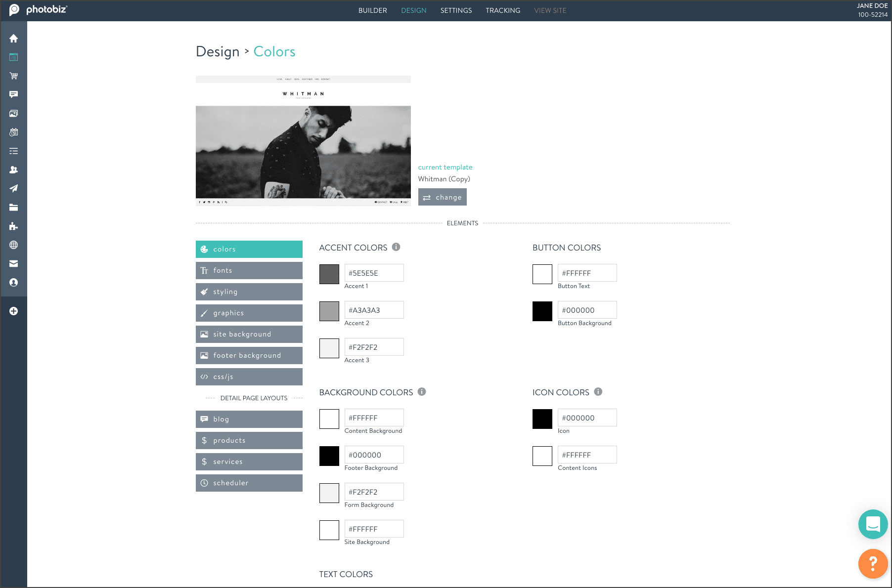Select the site background section
Image resolution: width=892 pixels, height=588 pixels.
(249, 335)
